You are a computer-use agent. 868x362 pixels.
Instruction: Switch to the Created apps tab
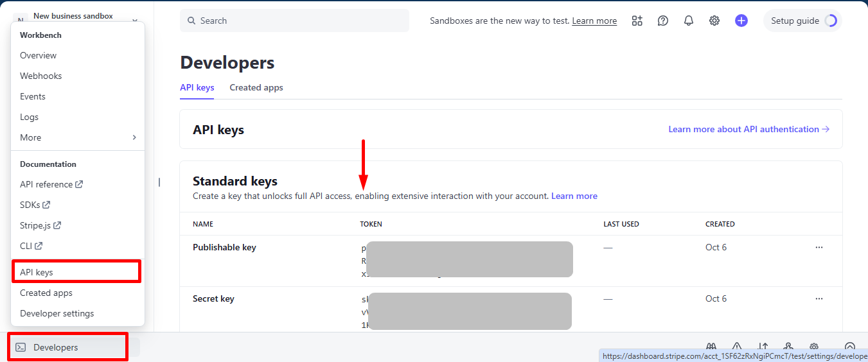pos(256,87)
